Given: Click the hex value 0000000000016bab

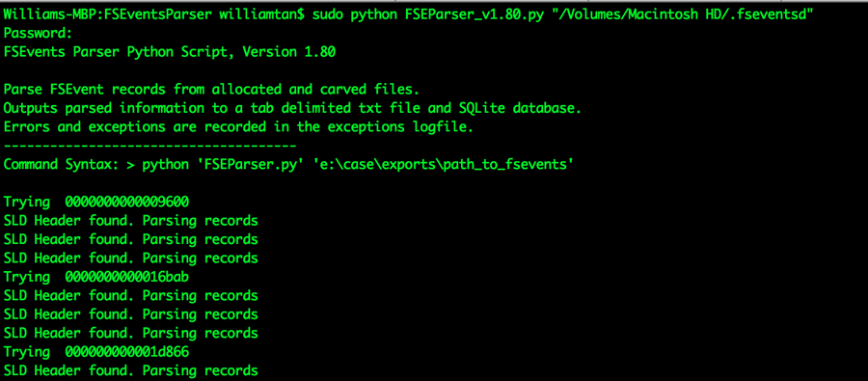Looking at the screenshot, I should (x=126, y=277).
